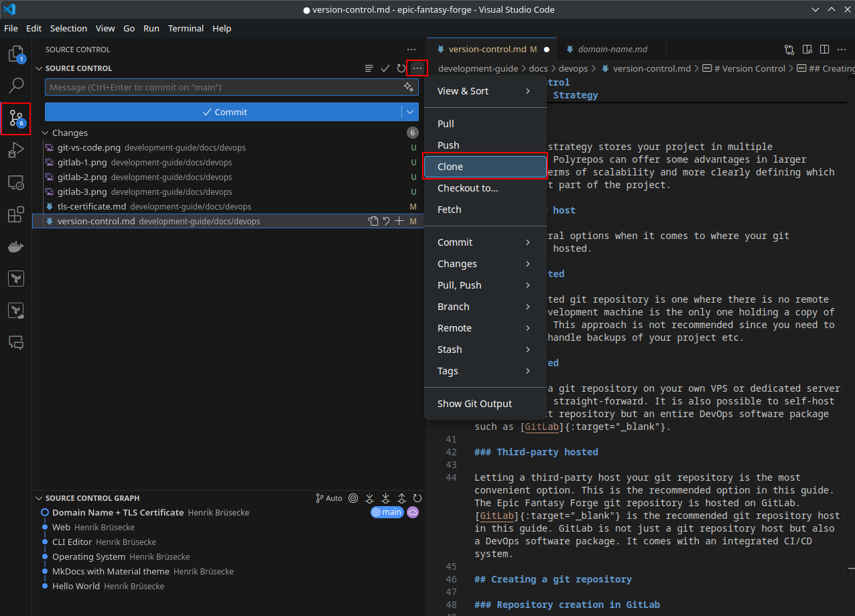The image size is (855, 616).
Task: Click the checkmark commit icon in Source Control header
Action: (x=385, y=68)
